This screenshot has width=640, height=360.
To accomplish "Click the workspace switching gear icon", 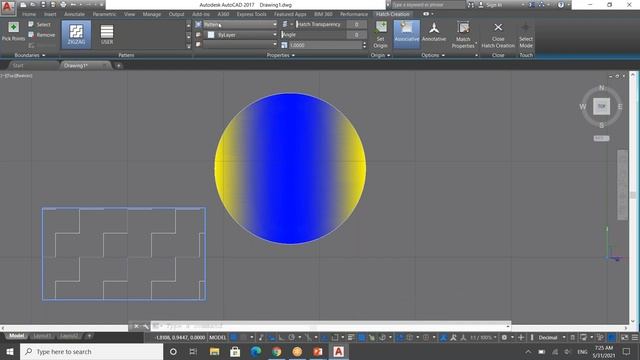I will [504, 338].
